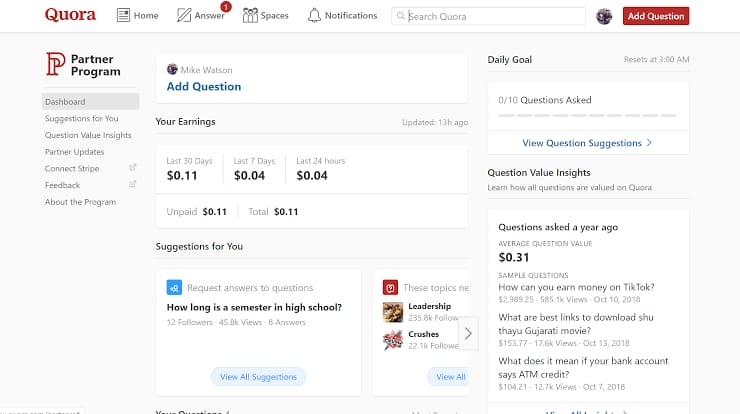Open the Answer pencil icon
The image size is (740, 414).
(x=184, y=16)
